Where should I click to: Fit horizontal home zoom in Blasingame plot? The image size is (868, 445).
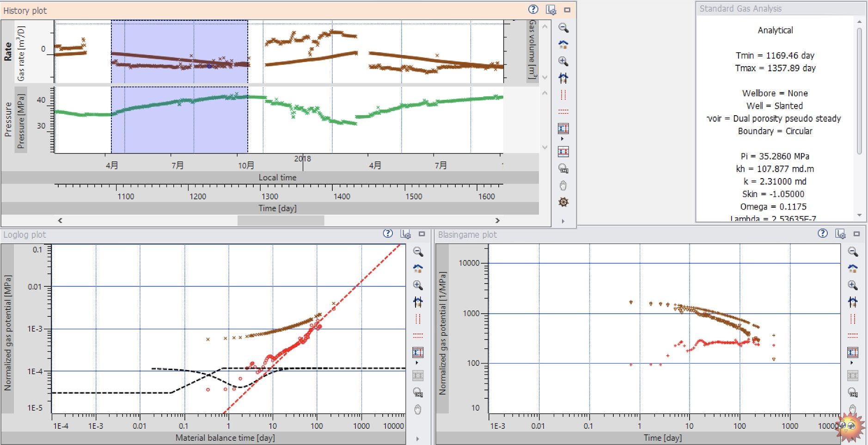point(853,302)
